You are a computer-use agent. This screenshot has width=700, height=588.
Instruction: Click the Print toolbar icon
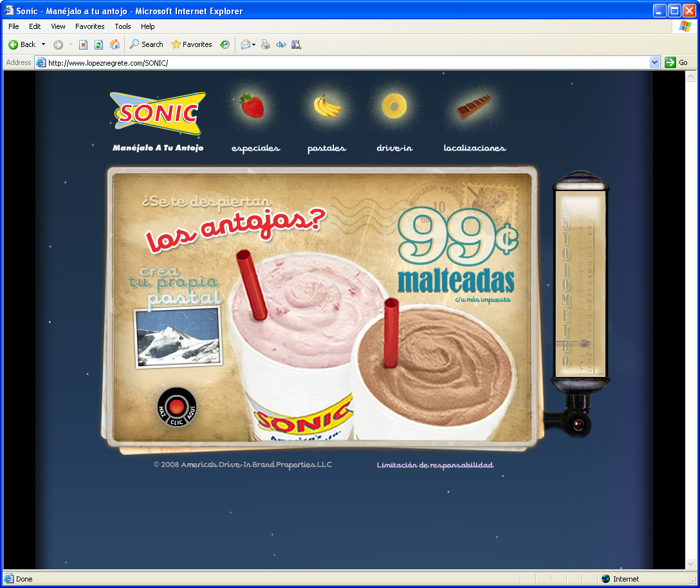(265, 44)
